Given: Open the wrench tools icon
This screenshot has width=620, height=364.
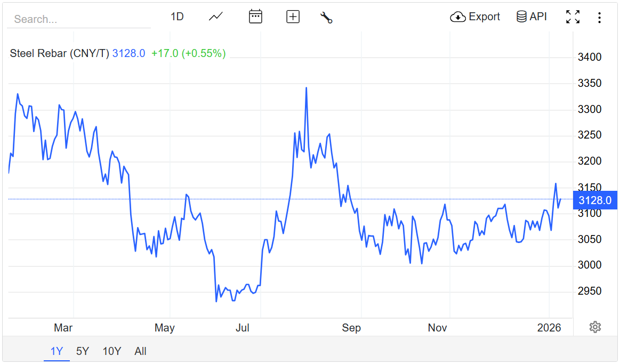Looking at the screenshot, I should tap(326, 17).
